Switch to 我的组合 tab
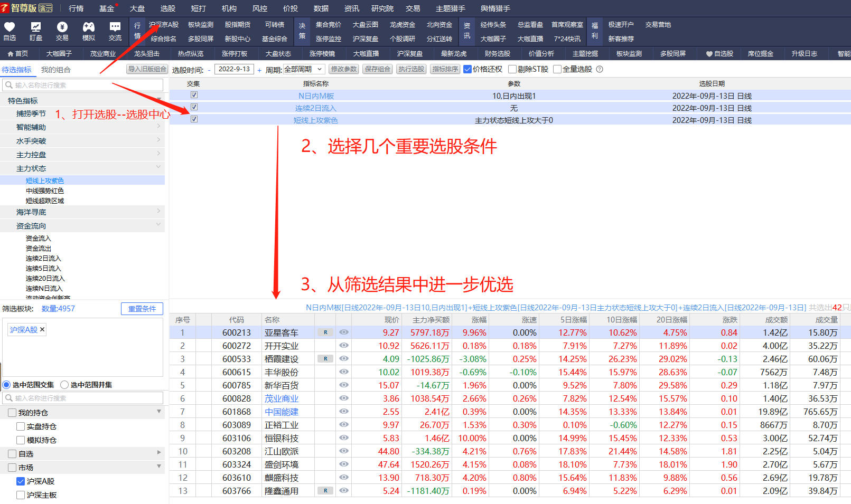Image resolution: width=851 pixels, height=504 pixels. pyautogui.click(x=56, y=70)
